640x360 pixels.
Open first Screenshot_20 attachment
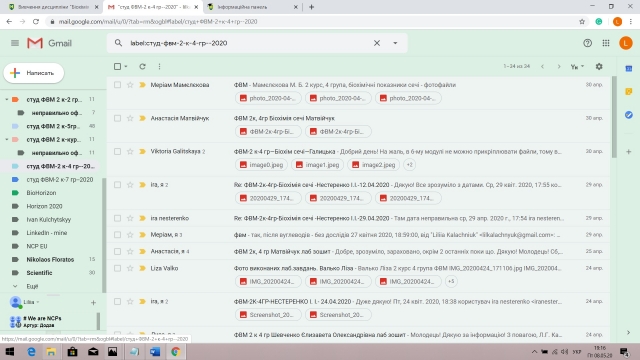[268, 315]
